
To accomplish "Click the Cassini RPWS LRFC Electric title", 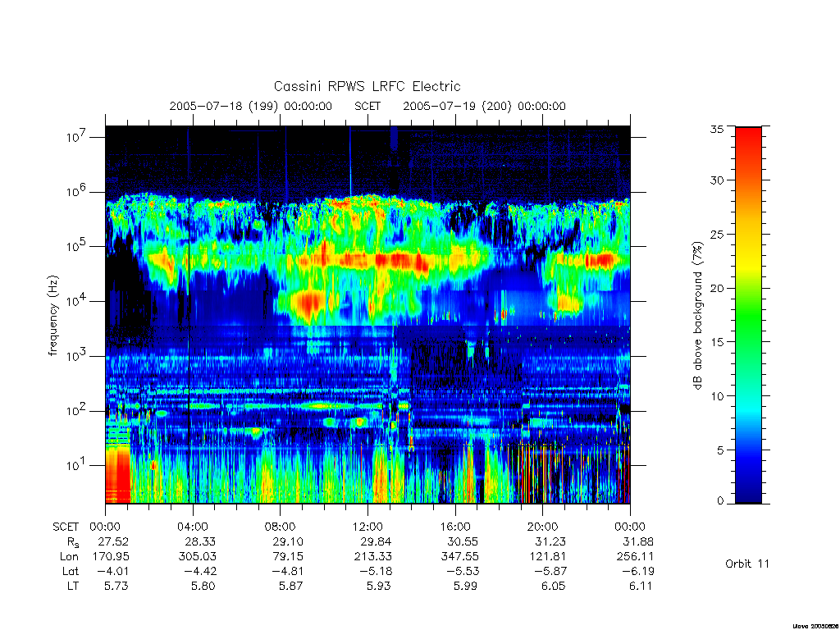I will (367, 86).
